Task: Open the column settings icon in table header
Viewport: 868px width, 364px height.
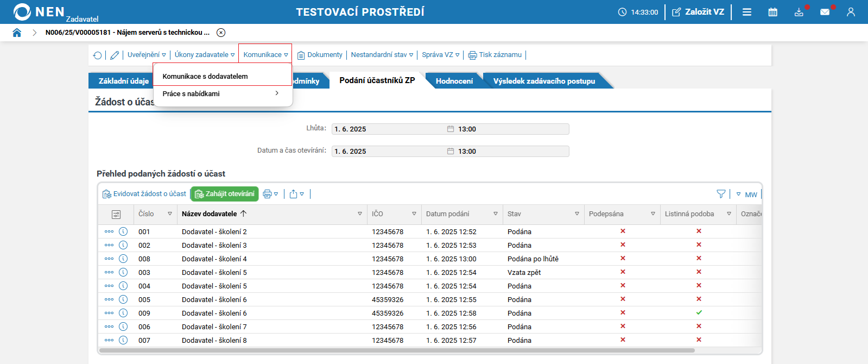Action: pyautogui.click(x=116, y=214)
